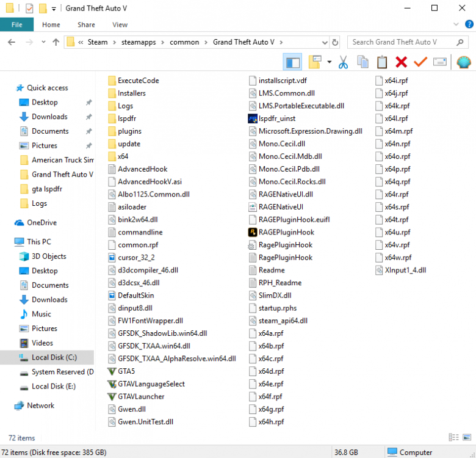Open the Help question mark icon
This screenshot has height=458, width=476.
click(469, 24)
